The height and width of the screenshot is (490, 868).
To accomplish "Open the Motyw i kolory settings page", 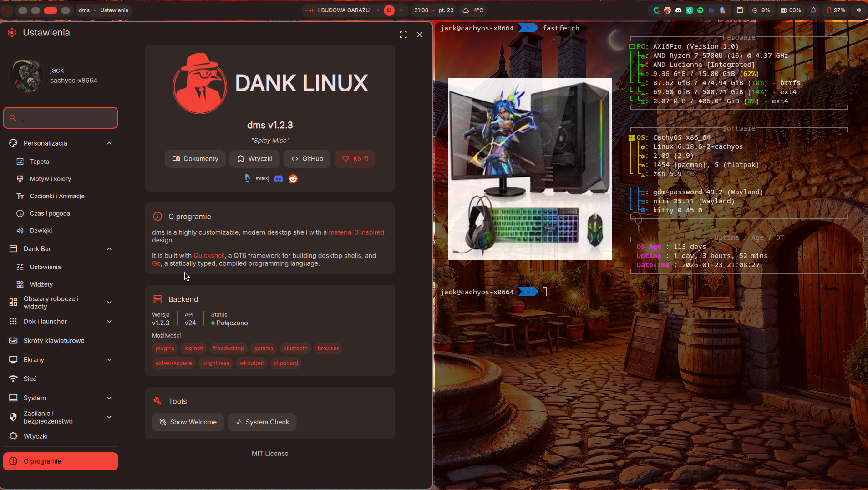I will pos(51,179).
